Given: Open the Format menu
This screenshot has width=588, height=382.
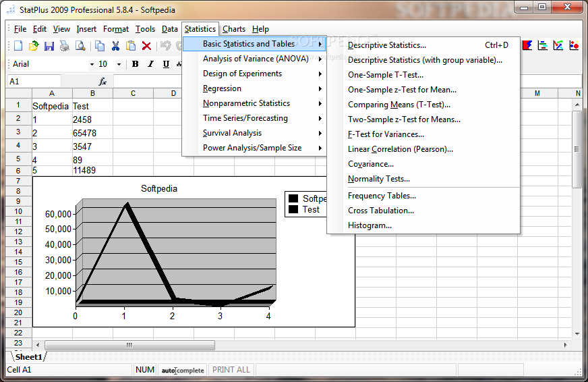Looking at the screenshot, I should [x=116, y=29].
